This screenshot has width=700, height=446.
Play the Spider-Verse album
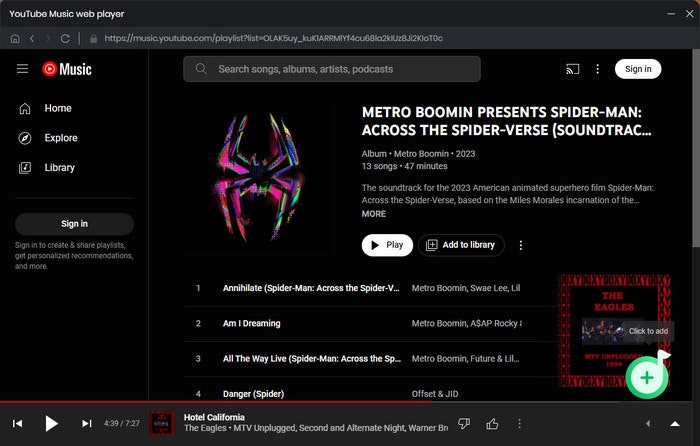point(387,245)
